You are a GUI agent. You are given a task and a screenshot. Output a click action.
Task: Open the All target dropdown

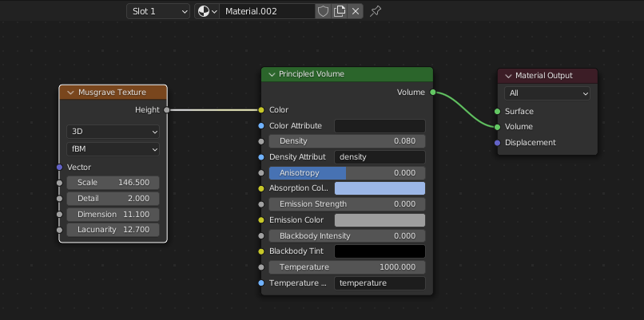coord(547,93)
